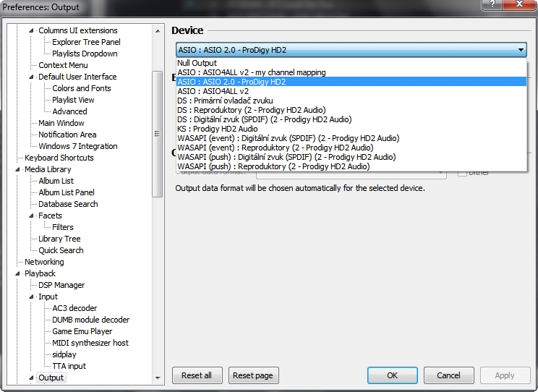The image size is (538, 392).
Task: Collapse the Playback tree node
Action: [17, 273]
